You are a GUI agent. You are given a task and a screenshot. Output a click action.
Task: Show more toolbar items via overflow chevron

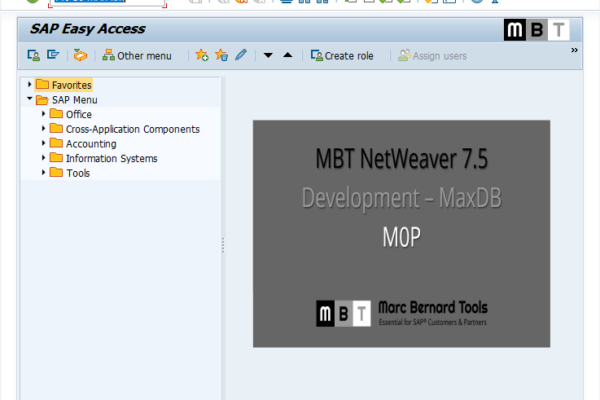coord(574,50)
